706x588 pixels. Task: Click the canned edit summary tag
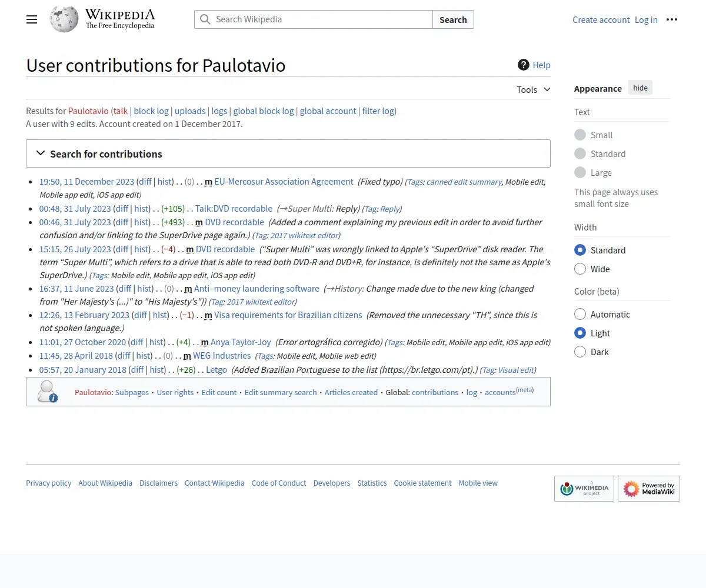[x=464, y=182]
